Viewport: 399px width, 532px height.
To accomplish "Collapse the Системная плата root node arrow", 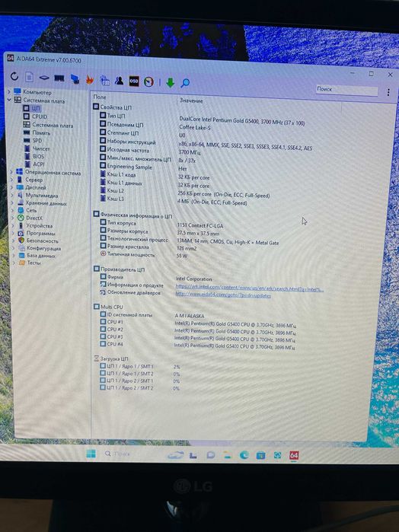I will tap(9, 100).
